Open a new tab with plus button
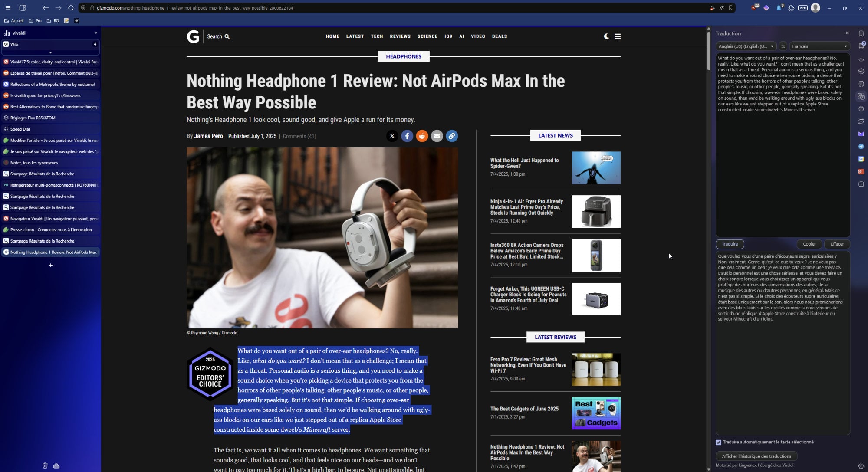Screen dimensions: 868x472 50,265
